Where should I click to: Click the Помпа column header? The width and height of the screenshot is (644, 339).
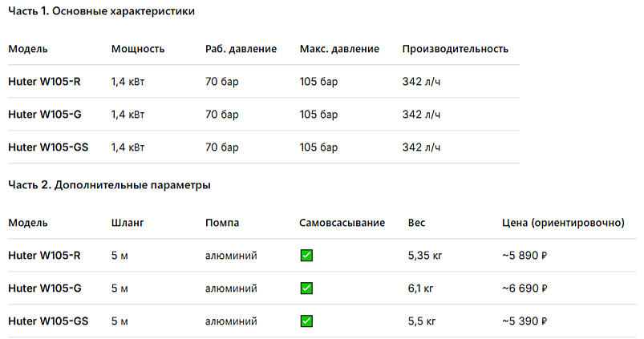coord(222,223)
